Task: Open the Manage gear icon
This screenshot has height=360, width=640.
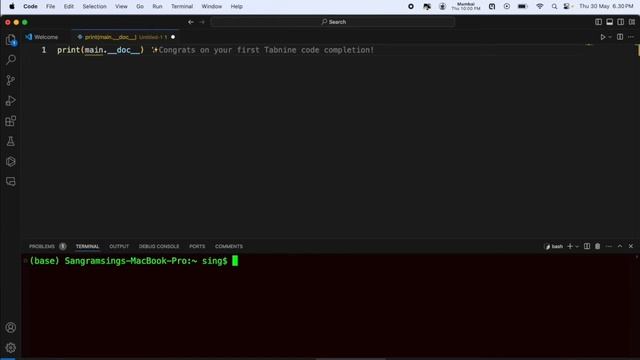Action: coord(11,348)
